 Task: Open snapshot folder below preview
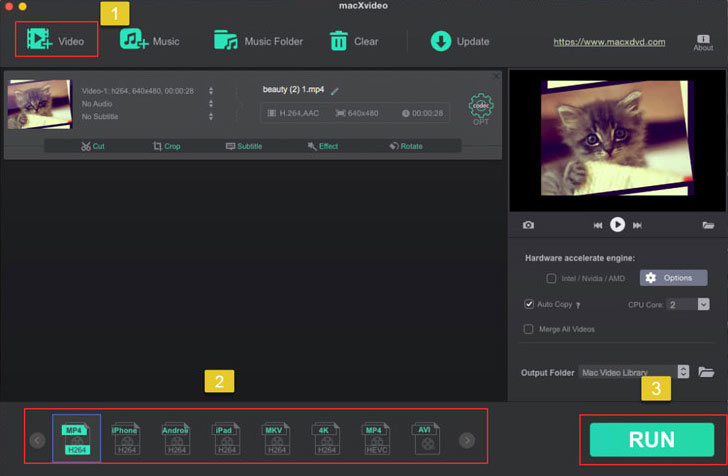click(708, 225)
